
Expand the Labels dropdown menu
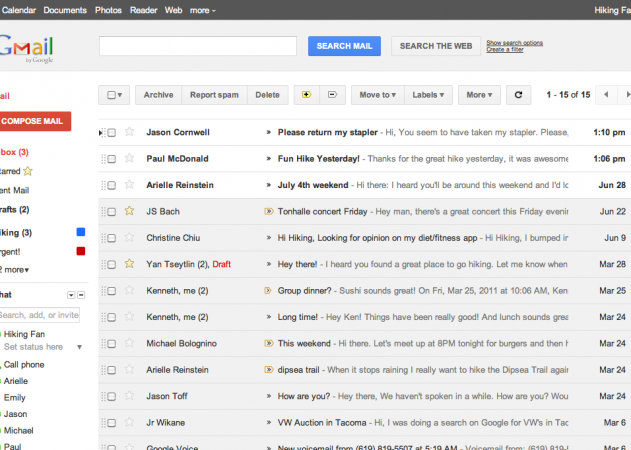pyautogui.click(x=431, y=95)
